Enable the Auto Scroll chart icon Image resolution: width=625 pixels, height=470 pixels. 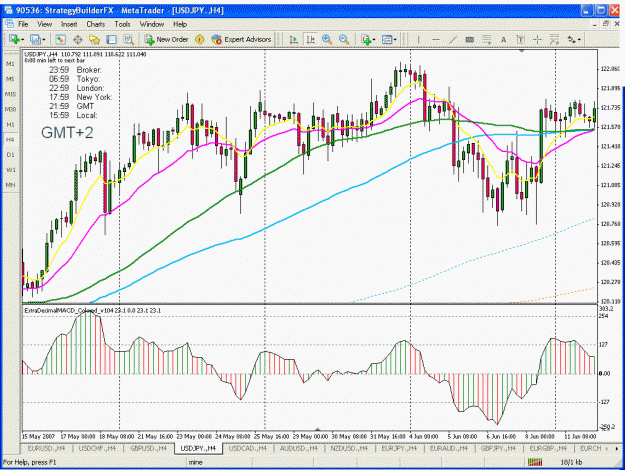[x=293, y=39]
